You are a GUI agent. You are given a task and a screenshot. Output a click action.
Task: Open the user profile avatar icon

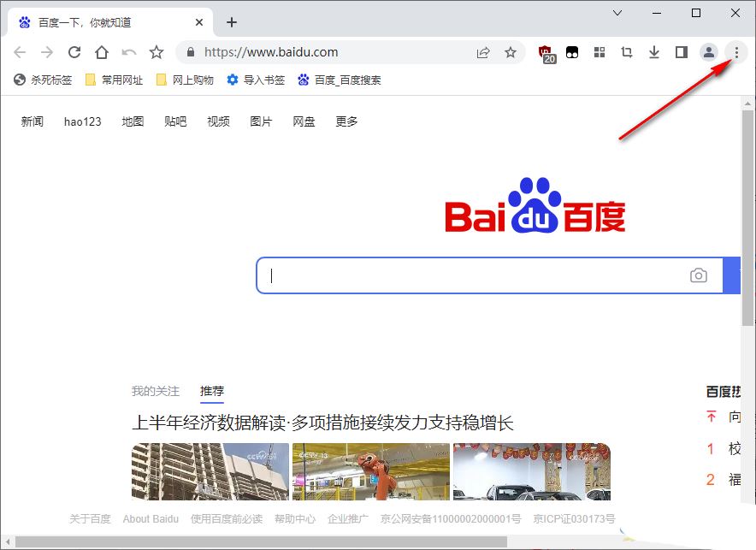click(708, 52)
